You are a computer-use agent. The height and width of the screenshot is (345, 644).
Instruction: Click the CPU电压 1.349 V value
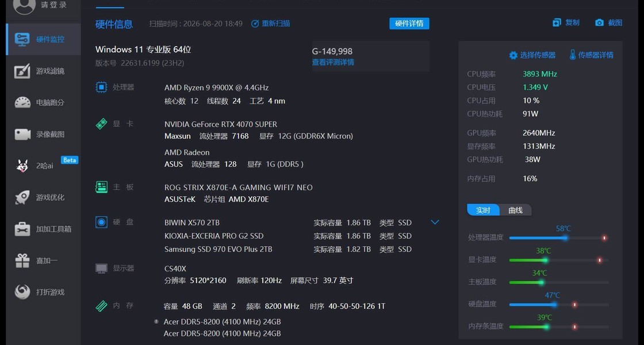pyautogui.click(x=535, y=87)
